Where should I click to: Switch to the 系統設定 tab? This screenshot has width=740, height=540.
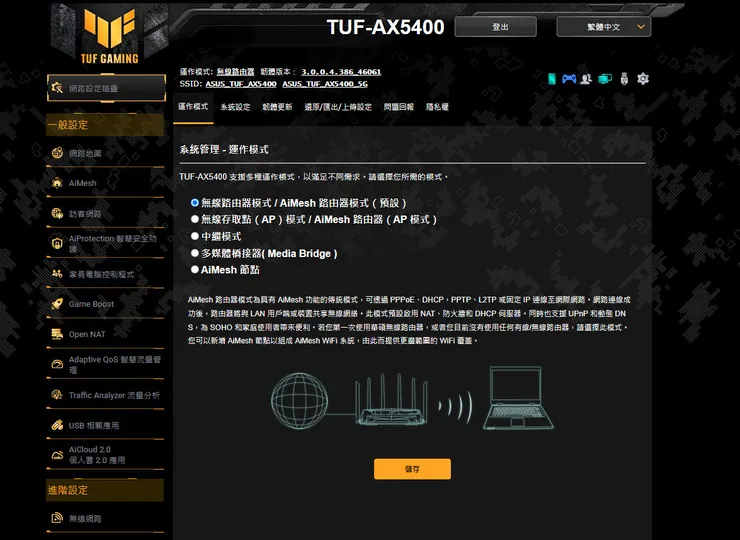tap(235, 107)
